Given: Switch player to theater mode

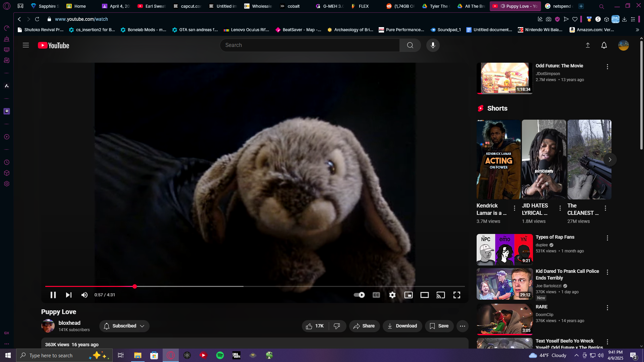Looking at the screenshot, I should (425, 295).
